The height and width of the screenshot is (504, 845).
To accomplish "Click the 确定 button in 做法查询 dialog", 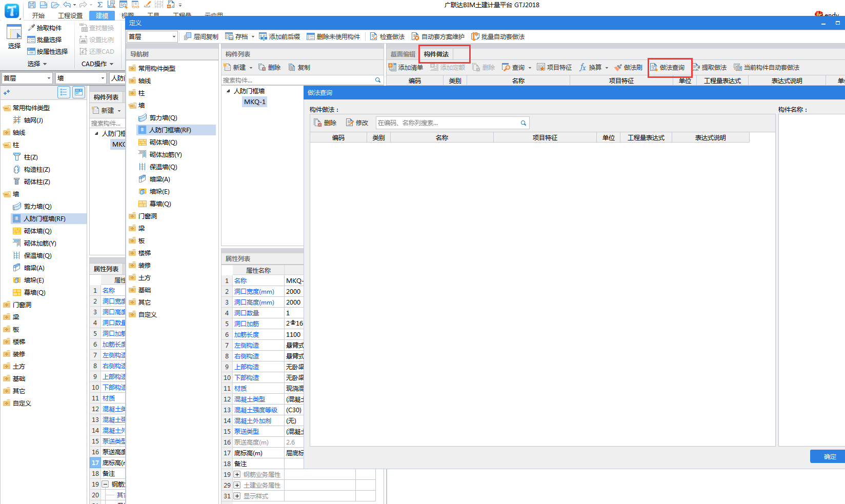I will (x=830, y=456).
